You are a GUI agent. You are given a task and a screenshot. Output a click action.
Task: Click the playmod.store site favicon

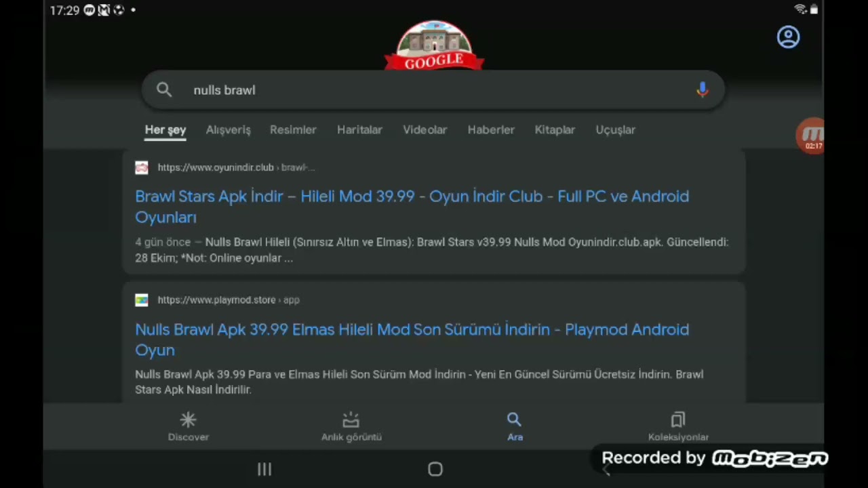pos(141,300)
